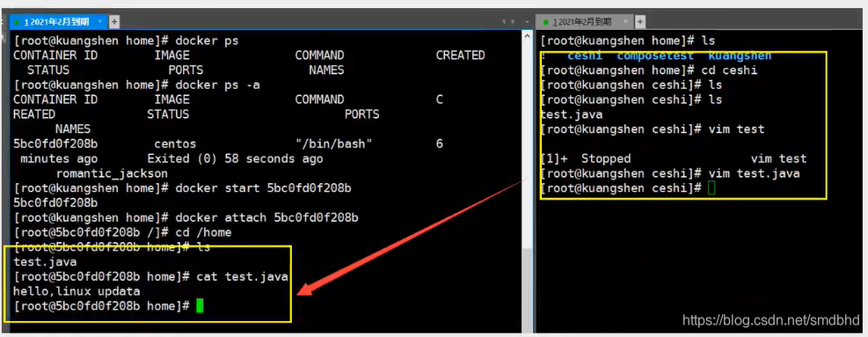
Task: Click the 'composetest' directory name
Action: tap(655, 56)
